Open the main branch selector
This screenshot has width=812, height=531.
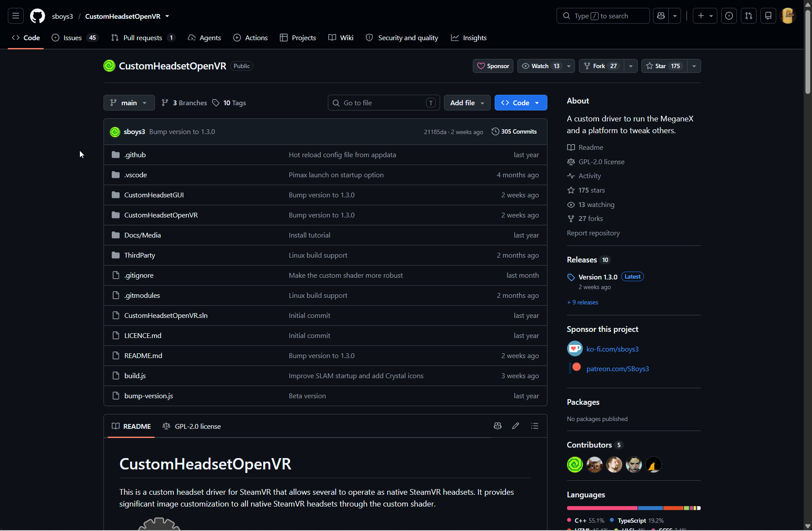(x=129, y=103)
